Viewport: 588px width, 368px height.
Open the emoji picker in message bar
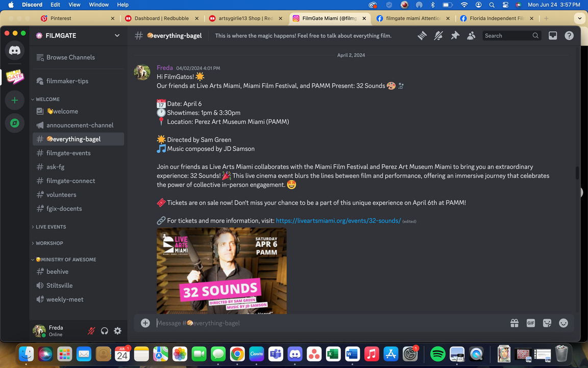pyautogui.click(x=563, y=323)
